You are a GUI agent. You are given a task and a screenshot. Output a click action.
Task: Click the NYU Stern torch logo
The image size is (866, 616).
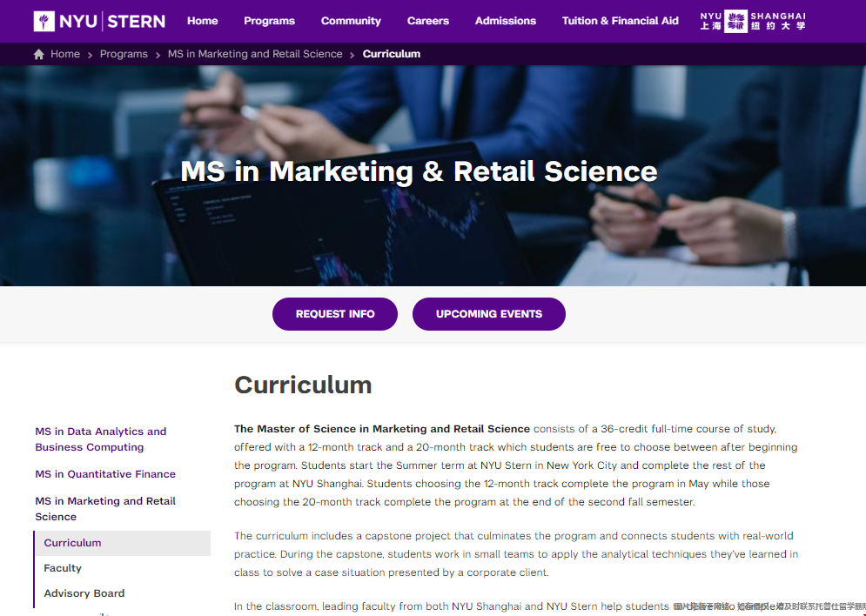pyautogui.click(x=44, y=21)
